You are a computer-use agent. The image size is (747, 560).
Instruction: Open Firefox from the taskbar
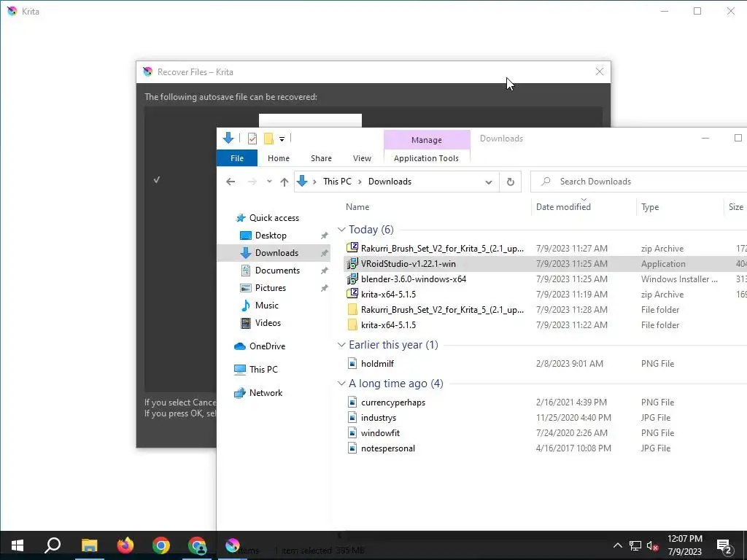pos(125,545)
